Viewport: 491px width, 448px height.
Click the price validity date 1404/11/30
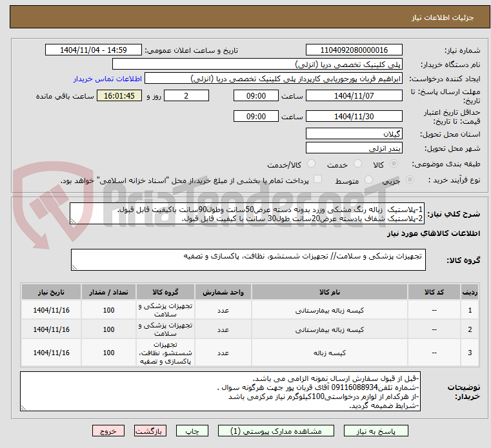pos(354,117)
